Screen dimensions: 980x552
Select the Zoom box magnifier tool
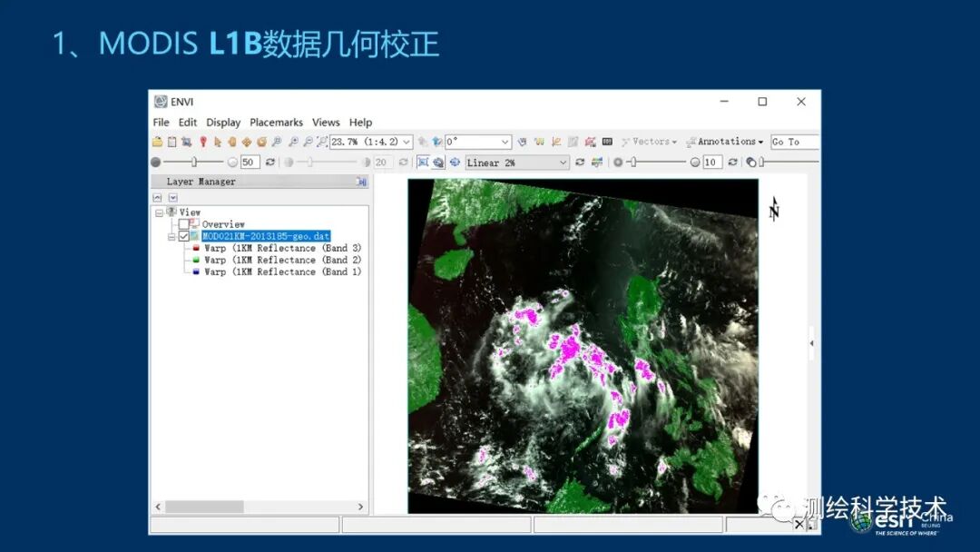pos(277,142)
